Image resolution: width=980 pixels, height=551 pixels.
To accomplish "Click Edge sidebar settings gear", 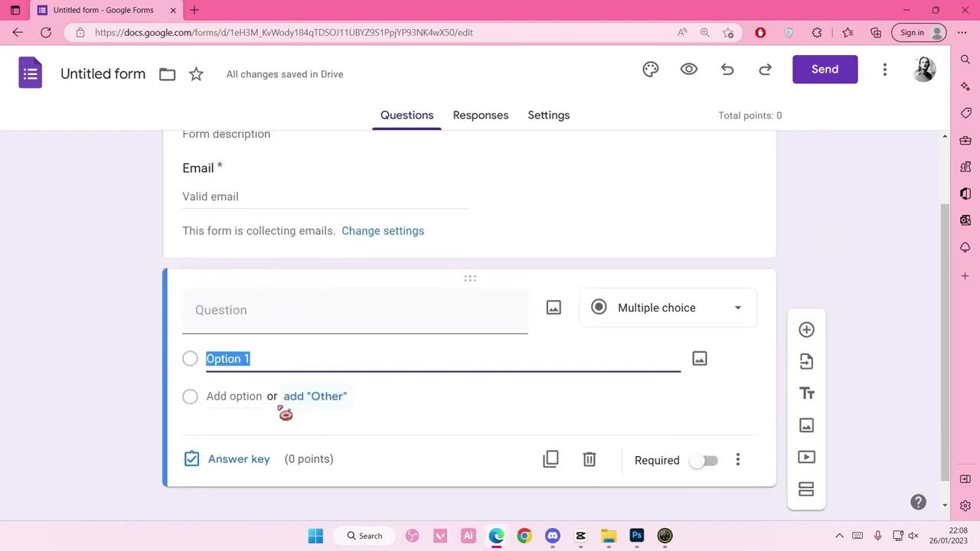I will 965,506.
